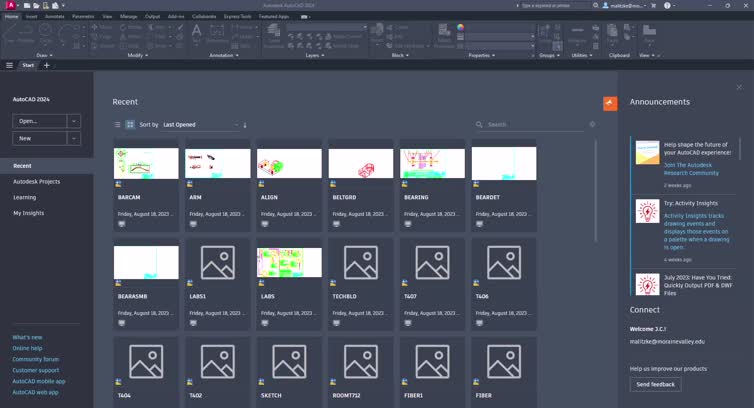Click the local computer icon on BARCAM card
The image size is (754, 408).
coord(122,224)
